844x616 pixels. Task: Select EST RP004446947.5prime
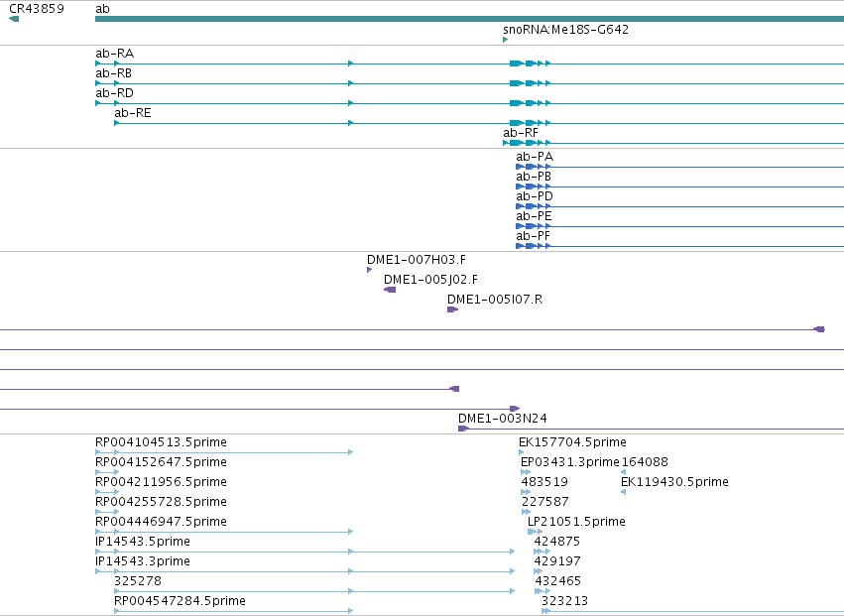(x=161, y=523)
